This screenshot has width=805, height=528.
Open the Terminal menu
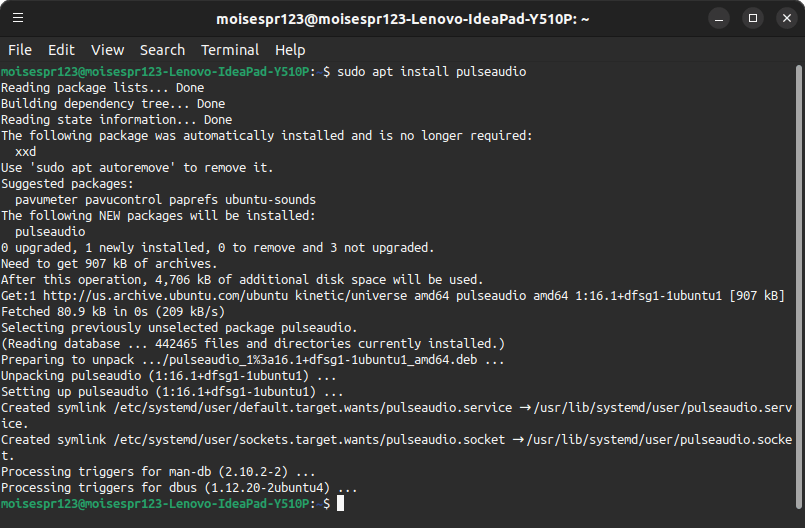click(x=230, y=50)
